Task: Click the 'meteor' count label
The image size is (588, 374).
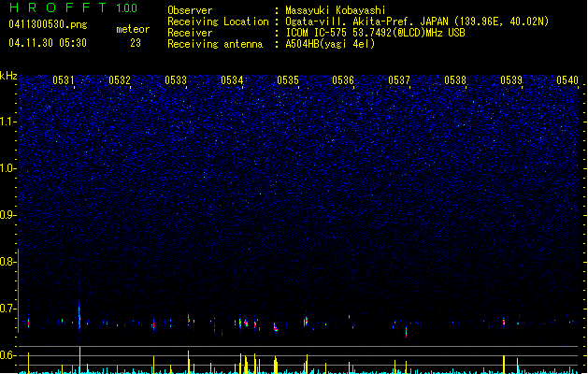Action: tap(133, 29)
